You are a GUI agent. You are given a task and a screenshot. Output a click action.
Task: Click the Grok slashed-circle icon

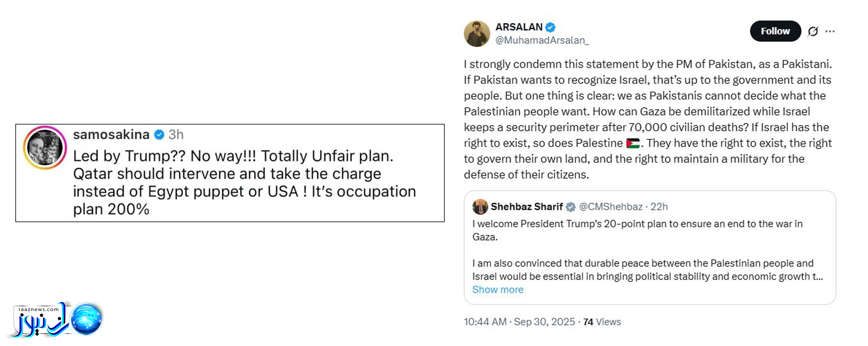point(813,31)
